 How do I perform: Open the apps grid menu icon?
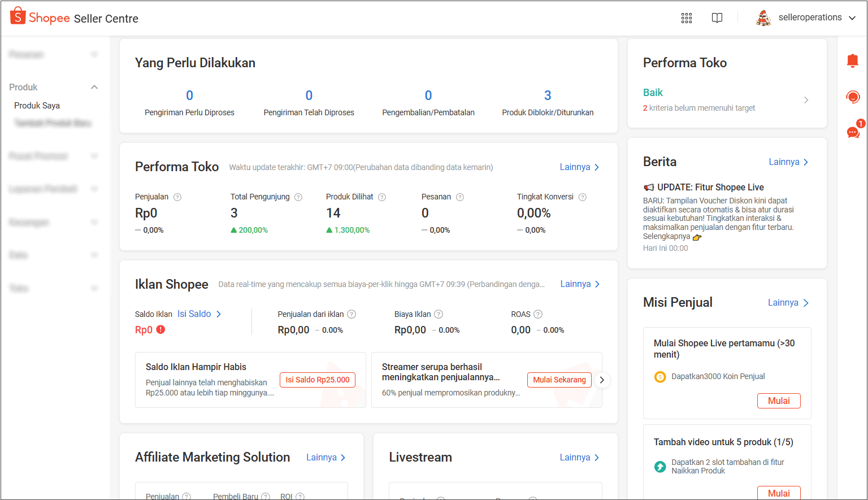click(687, 18)
